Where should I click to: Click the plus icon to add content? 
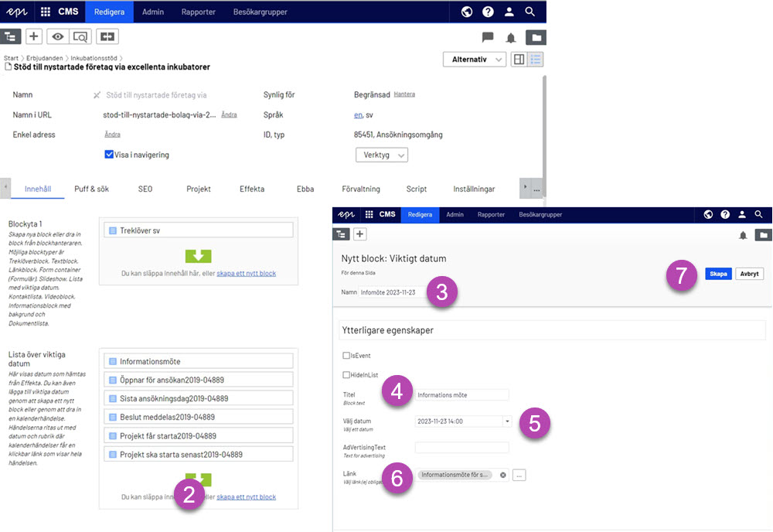click(x=34, y=36)
